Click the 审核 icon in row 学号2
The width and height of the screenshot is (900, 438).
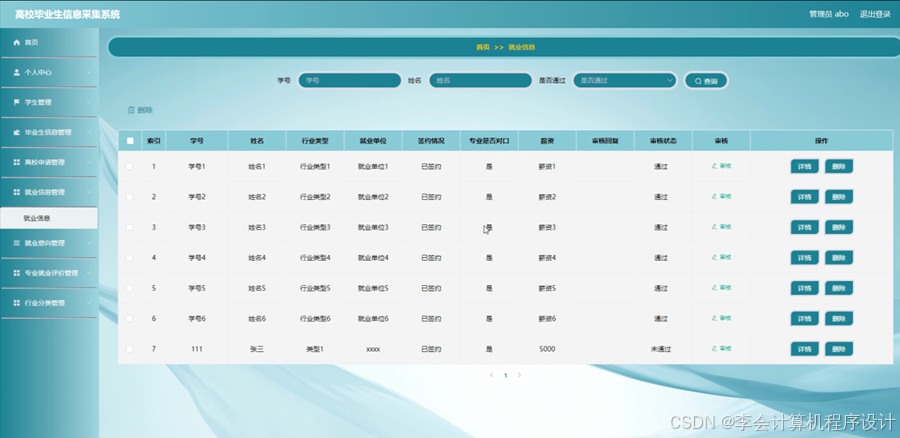[715, 196]
